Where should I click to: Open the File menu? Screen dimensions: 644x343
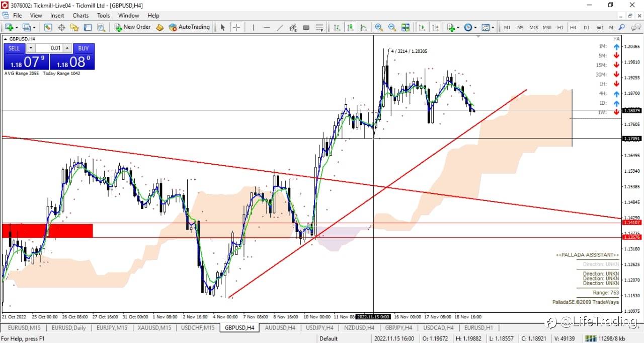[x=17, y=16]
